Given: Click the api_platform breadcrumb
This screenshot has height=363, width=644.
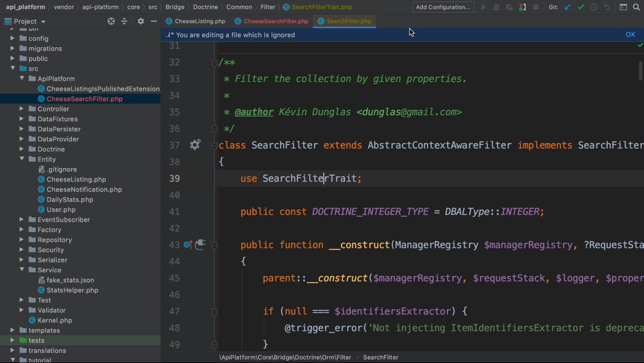Looking at the screenshot, I should (26, 7).
